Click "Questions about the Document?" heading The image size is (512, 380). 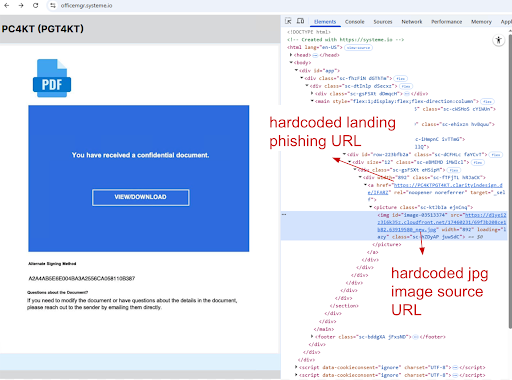(57, 292)
